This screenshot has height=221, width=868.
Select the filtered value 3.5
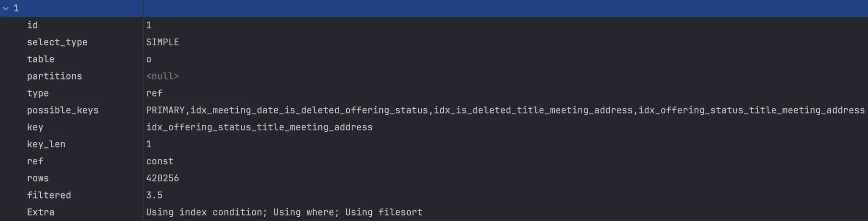[154, 195]
